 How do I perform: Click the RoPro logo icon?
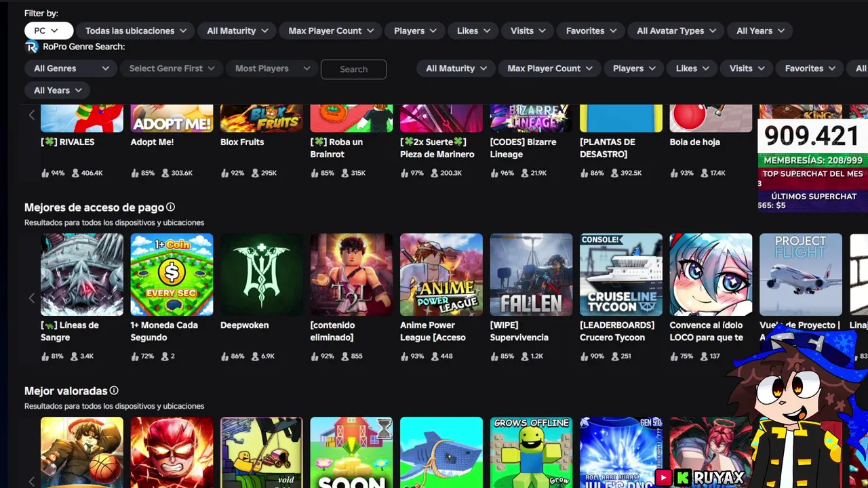(x=31, y=47)
